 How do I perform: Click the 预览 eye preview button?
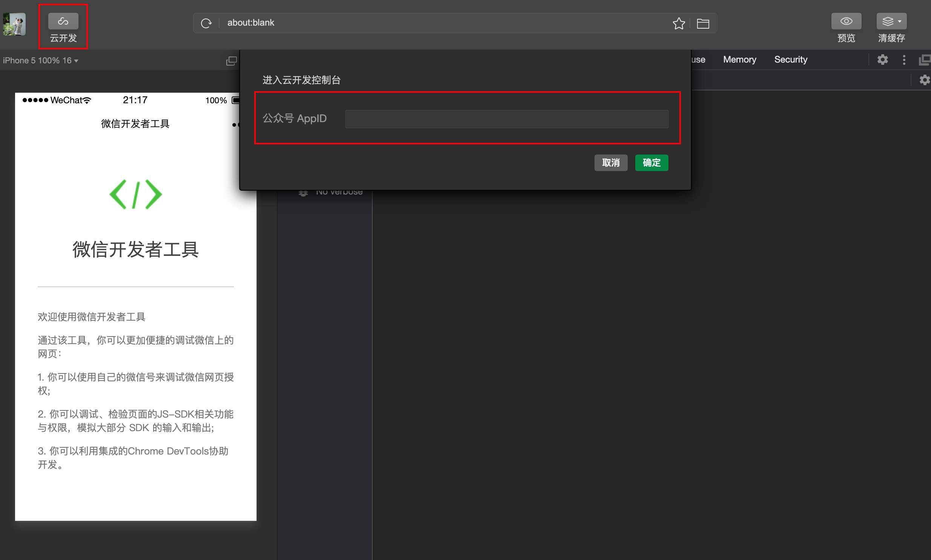click(846, 21)
